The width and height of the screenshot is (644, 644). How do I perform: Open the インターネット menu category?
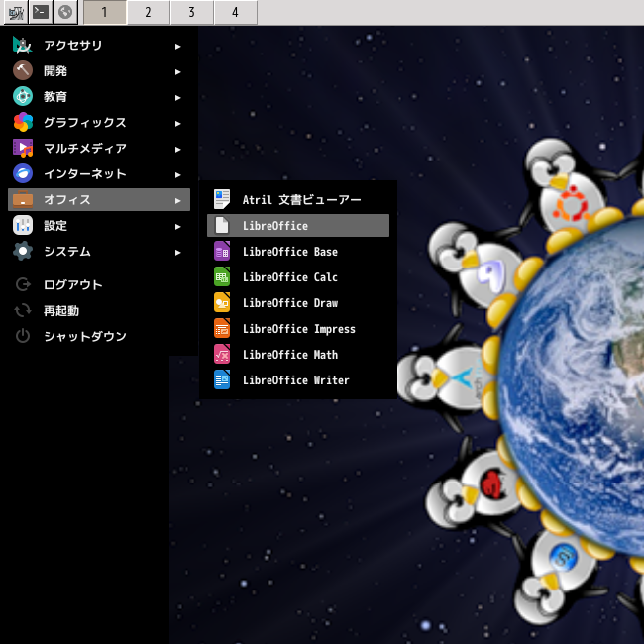point(84,174)
